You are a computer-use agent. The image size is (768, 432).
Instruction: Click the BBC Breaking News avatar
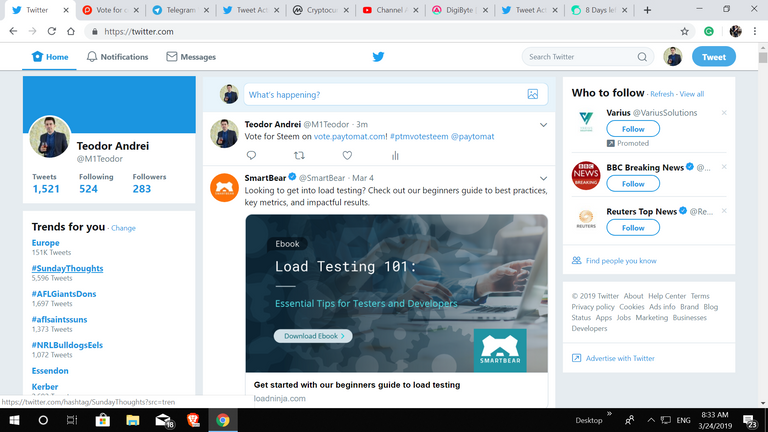pos(586,175)
